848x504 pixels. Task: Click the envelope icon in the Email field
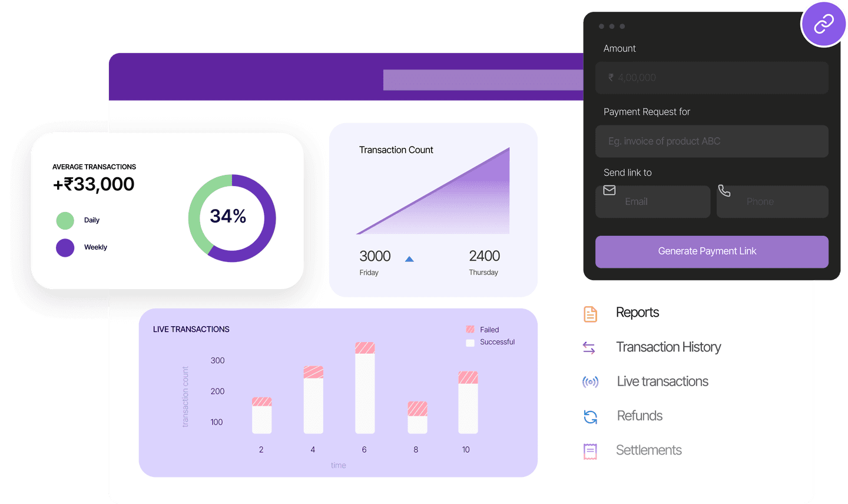click(609, 190)
